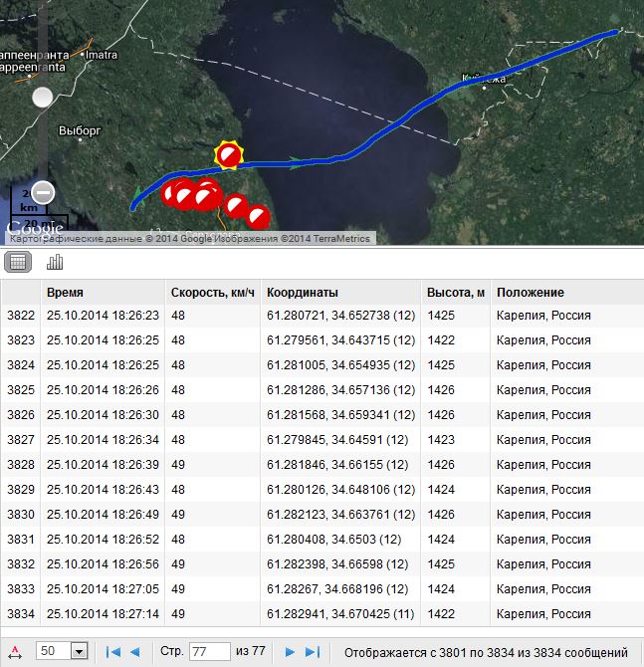
Task: Click the highlighted yellow-bordered map marker
Action: 229,154
